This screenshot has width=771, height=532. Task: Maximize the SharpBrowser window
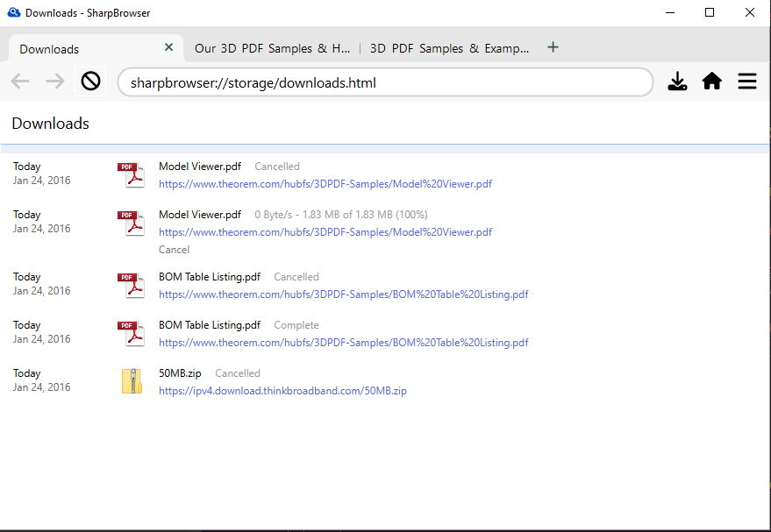coord(709,12)
